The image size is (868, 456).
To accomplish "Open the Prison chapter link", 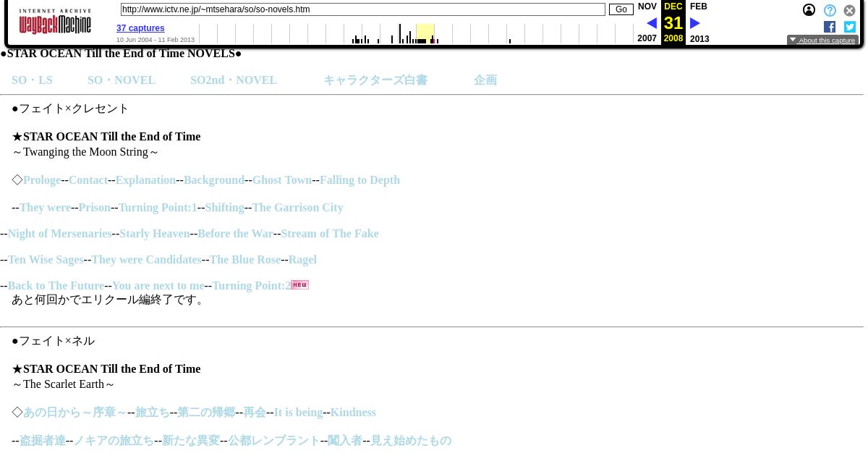I will [95, 208].
